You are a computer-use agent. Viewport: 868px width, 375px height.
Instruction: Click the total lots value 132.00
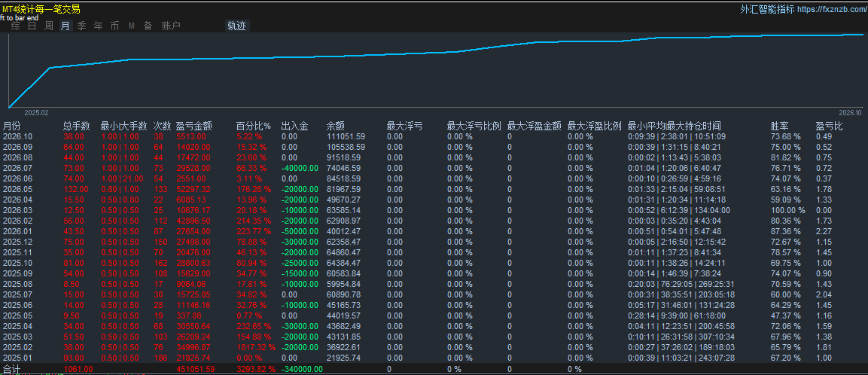tap(78, 189)
